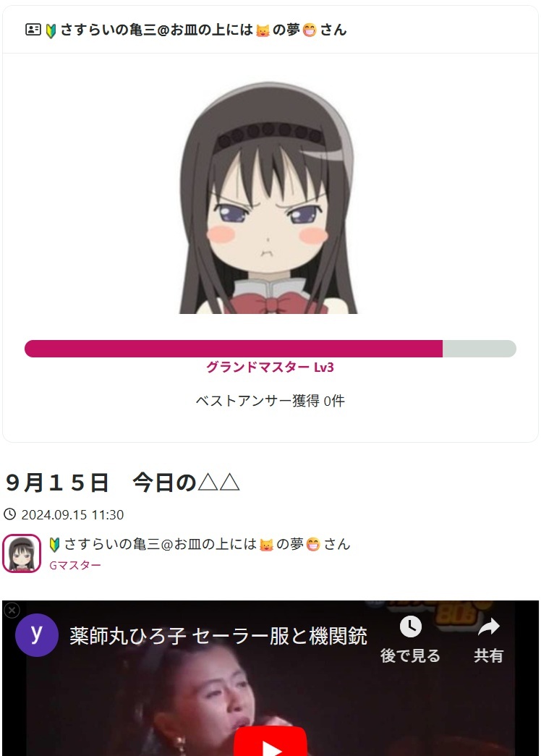The image size is (541, 756).
Task: Click the 共有 share arrow icon
Action: [488, 627]
